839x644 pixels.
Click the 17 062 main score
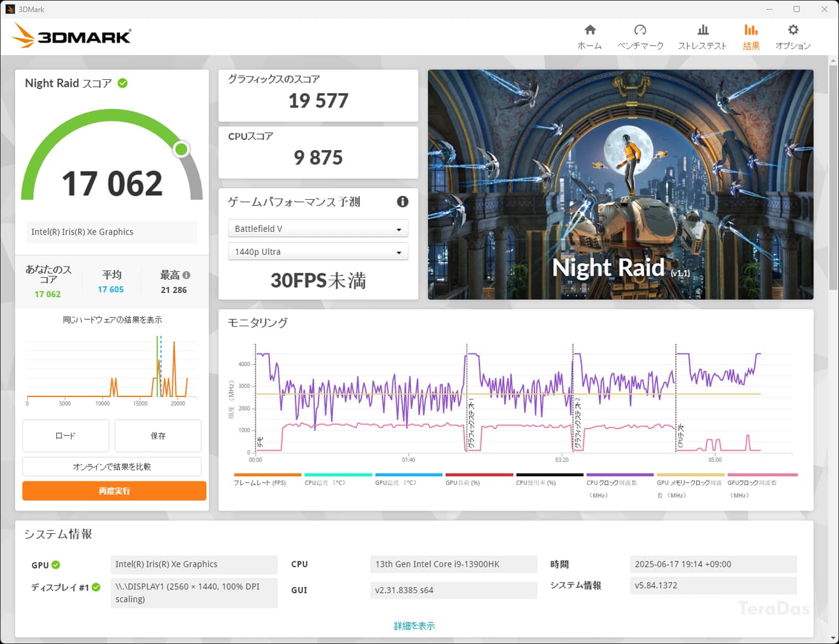pos(112,183)
